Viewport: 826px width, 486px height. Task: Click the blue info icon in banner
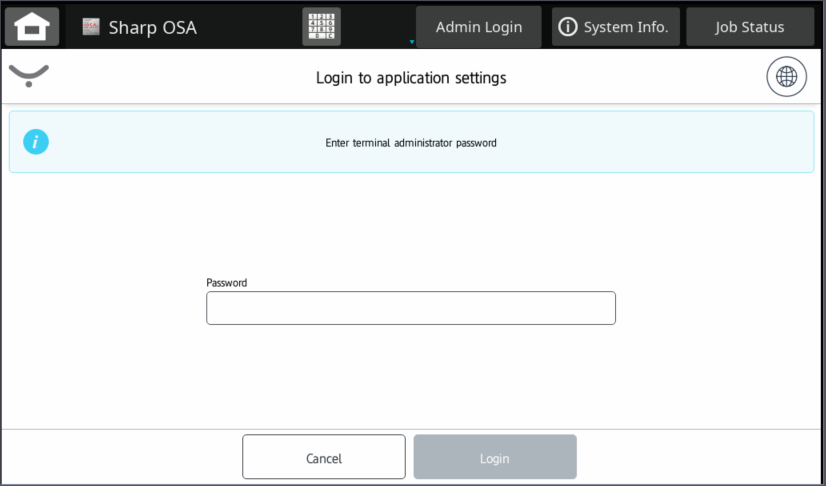pyautogui.click(x=36, y=142)
